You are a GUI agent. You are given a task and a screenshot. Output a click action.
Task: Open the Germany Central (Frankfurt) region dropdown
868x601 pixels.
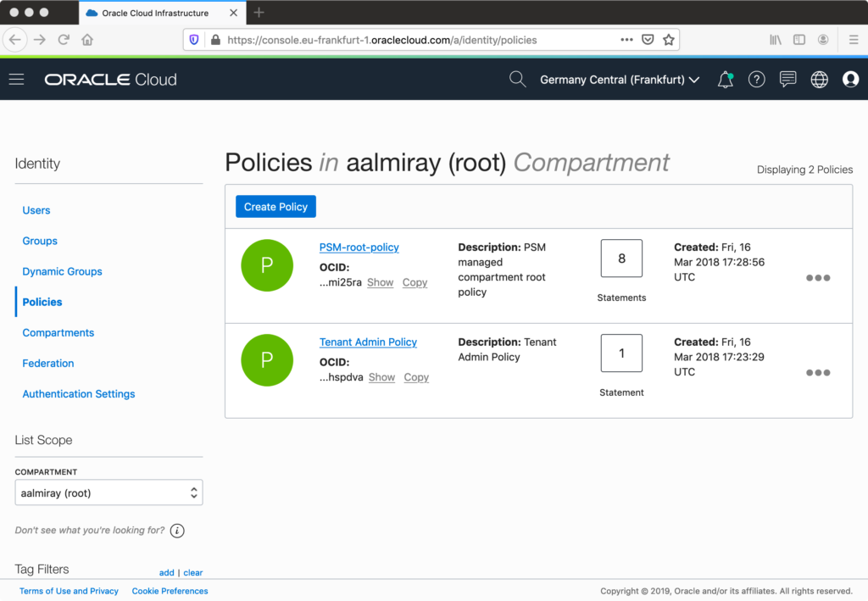click(x=620, y=79)
